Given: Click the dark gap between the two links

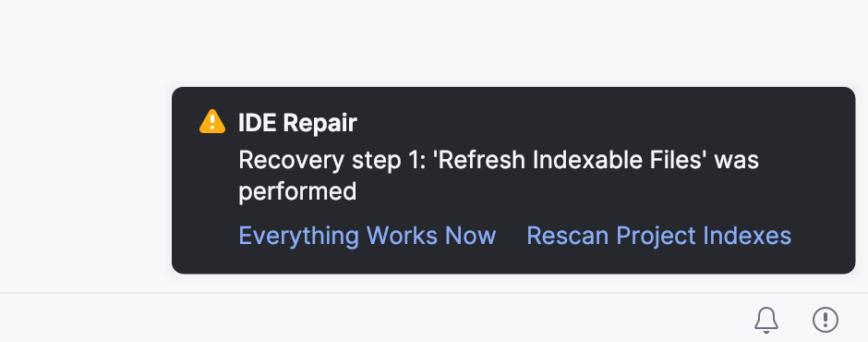Looking at the screenshot, I should coord(511,236).
